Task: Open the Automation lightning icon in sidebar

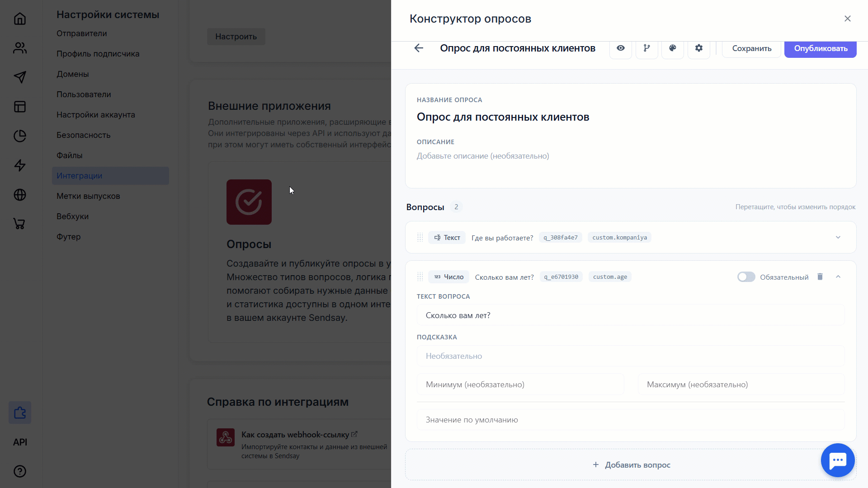Action: pos(20,165)
